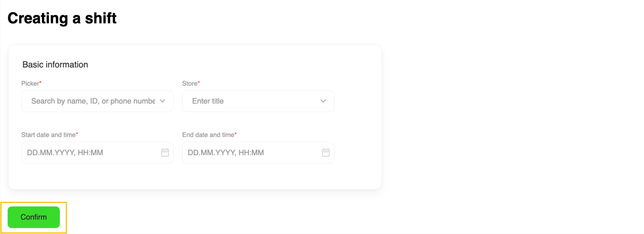
Task: Click the 'Picker' field label
Action: click(x=30, y=83)
